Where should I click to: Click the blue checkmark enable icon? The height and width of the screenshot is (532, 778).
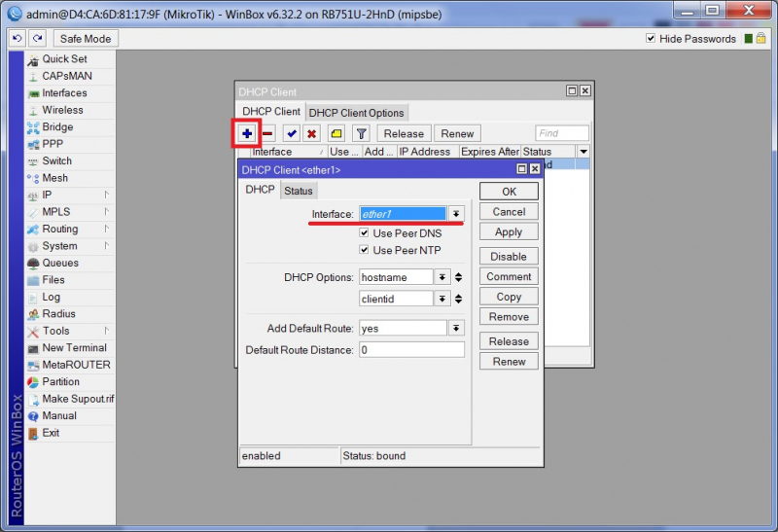[292, 133]
